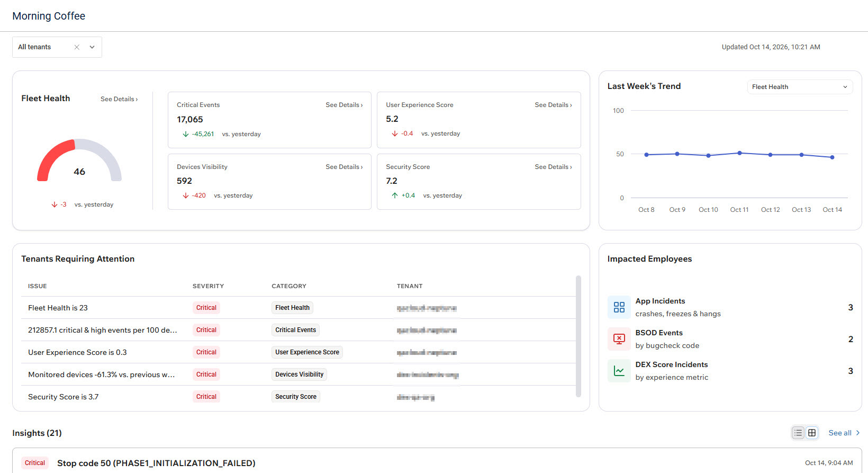Click the Oct 10 trend data point
Viewport: 868px width, 473px height.
708,156
